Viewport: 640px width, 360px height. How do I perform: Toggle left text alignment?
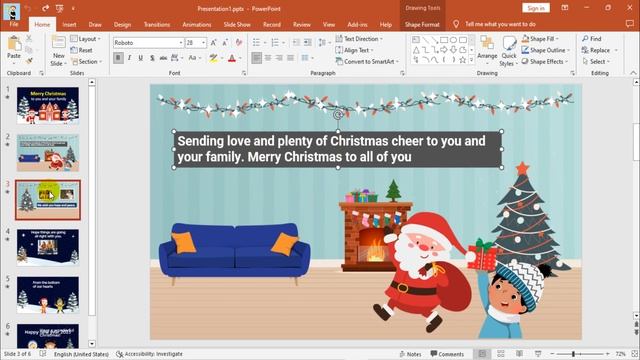256,58
